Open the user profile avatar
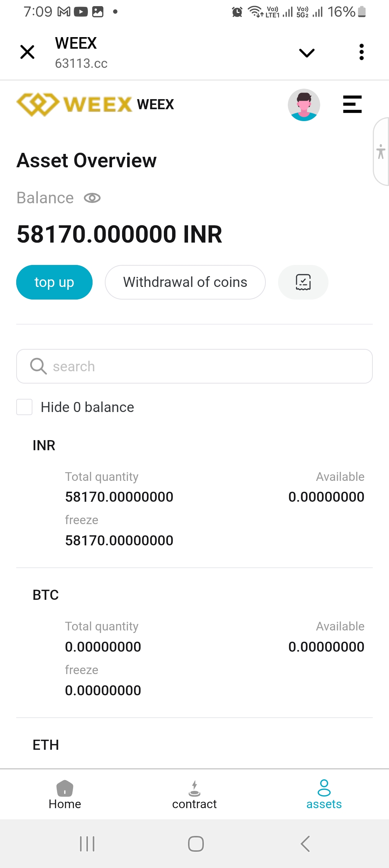Screen dimensions: 389x868 point(304,105)
